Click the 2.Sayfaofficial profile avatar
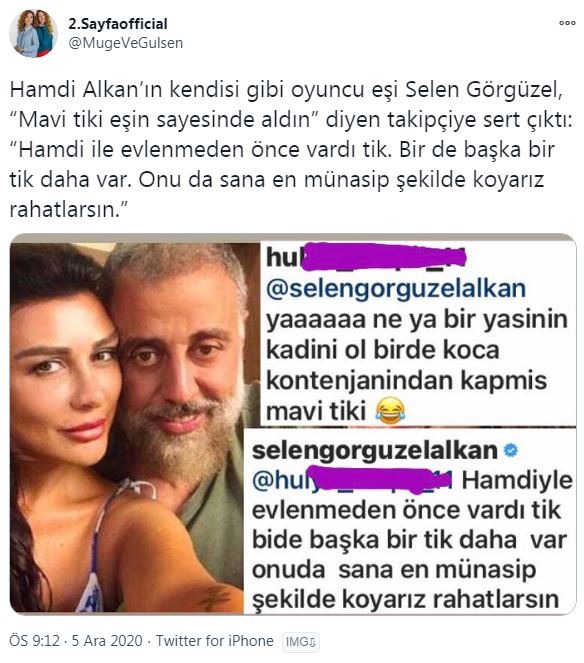The image size is (584, 663). [x=33, y=33]
